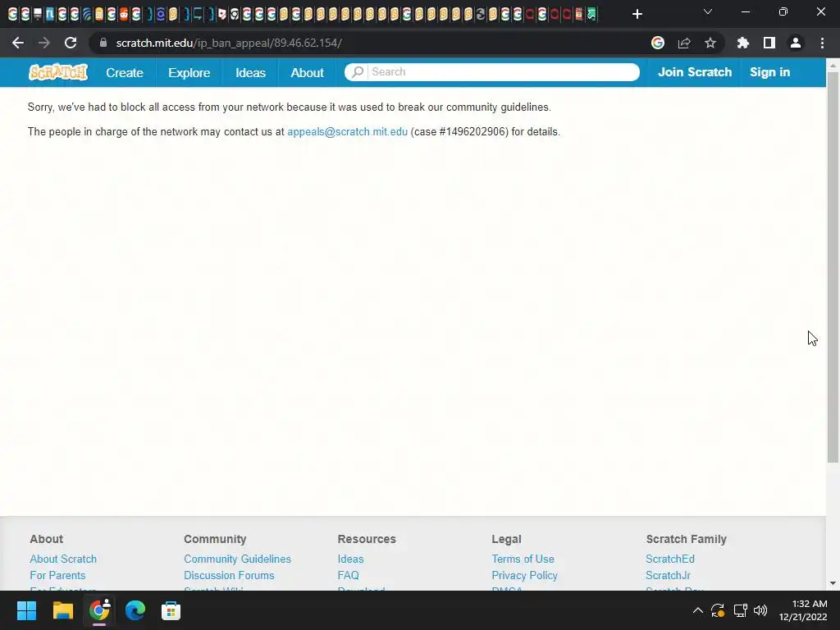Click the magnifier icon in the search bar

pos(358,72)
